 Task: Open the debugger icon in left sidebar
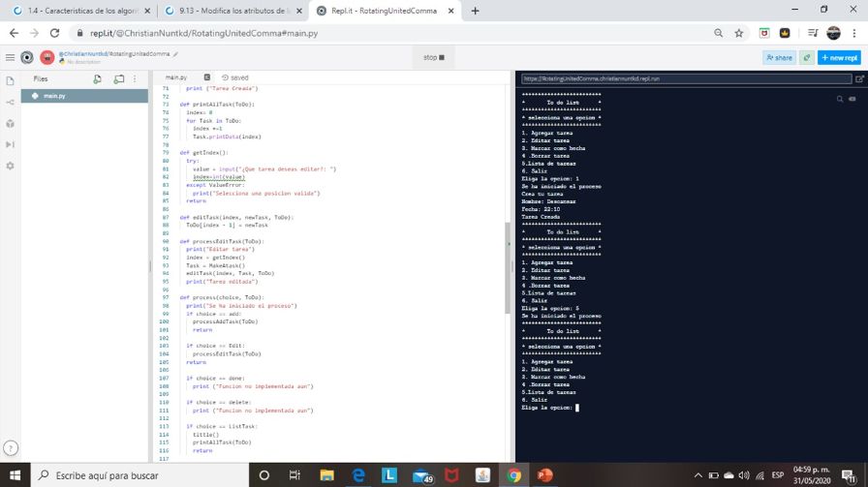pos(11,144)
